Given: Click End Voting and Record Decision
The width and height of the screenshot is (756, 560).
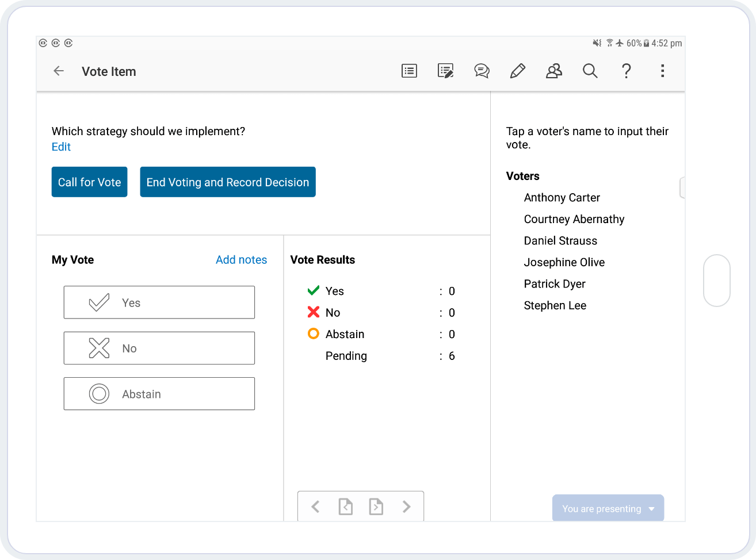Looking at the screenshot, I should pyautogui.click(x=228, y=182).
